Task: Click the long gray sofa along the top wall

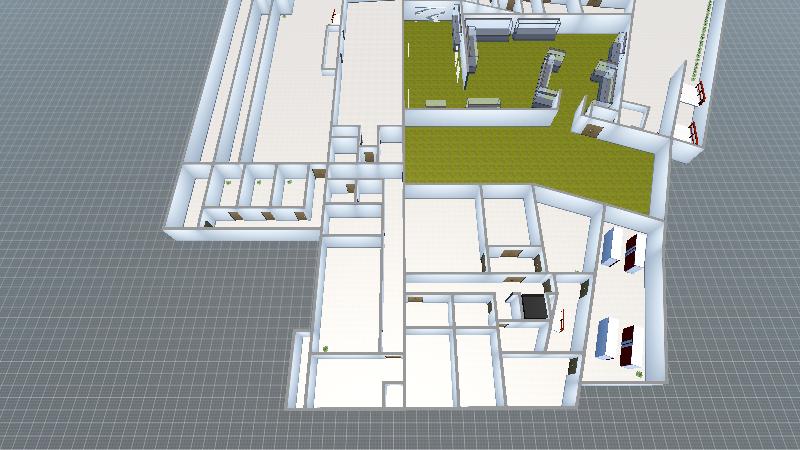Action: (536, 29)
